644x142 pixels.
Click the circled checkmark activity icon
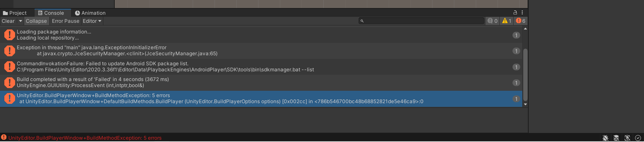click(x=638, y=138)
